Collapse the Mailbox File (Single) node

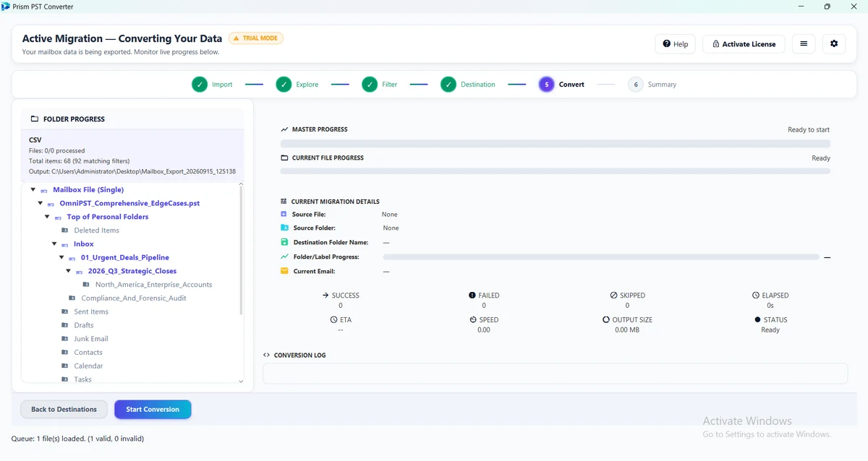[x=34, y=190]
